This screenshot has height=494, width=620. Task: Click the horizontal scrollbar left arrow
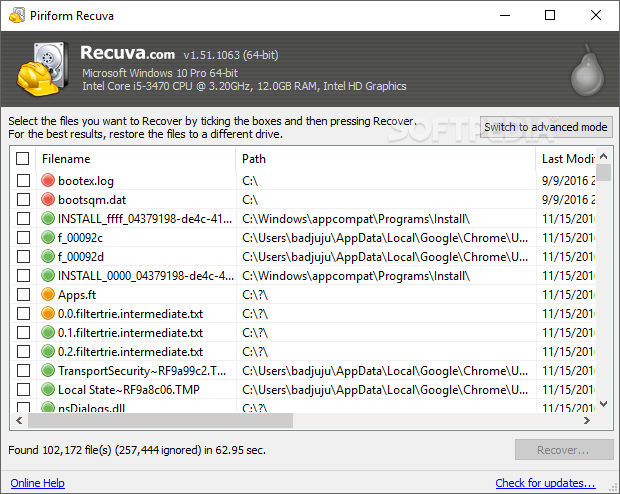click(19, 420)
